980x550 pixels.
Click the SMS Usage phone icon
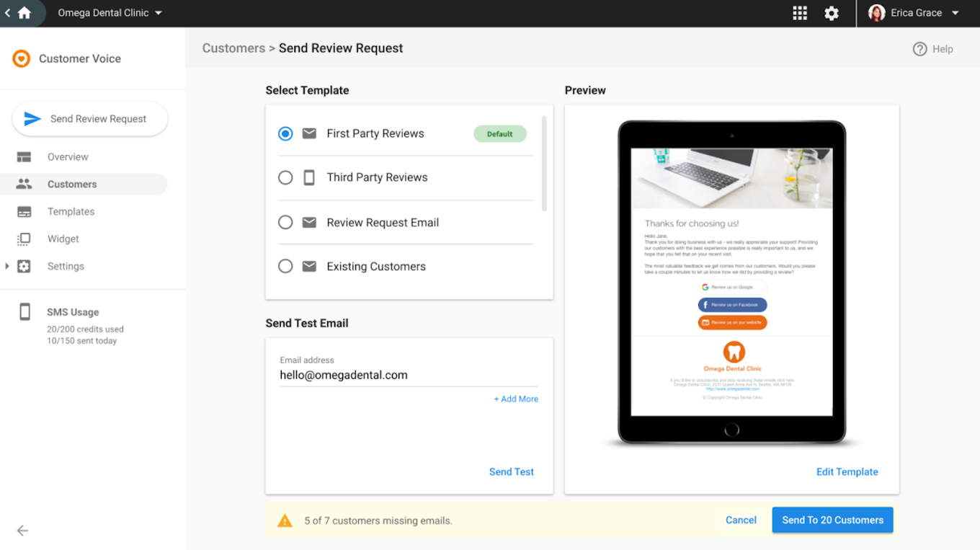[24, 311]
